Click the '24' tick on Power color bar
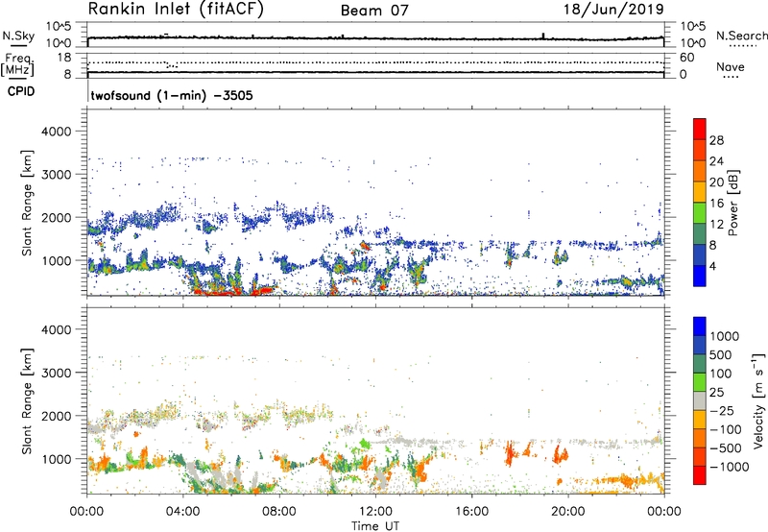This screenshot has width=768, height=532. coord(716,161)
